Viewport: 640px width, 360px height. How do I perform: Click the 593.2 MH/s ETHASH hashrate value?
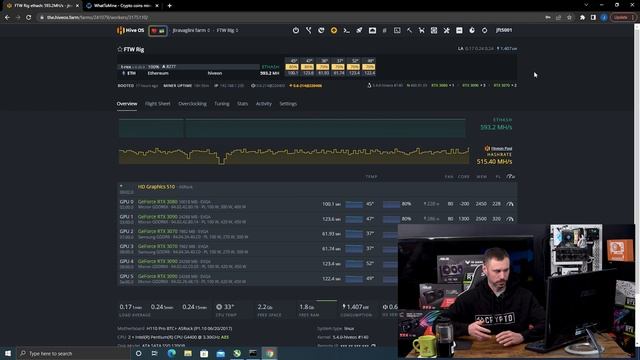496,127
